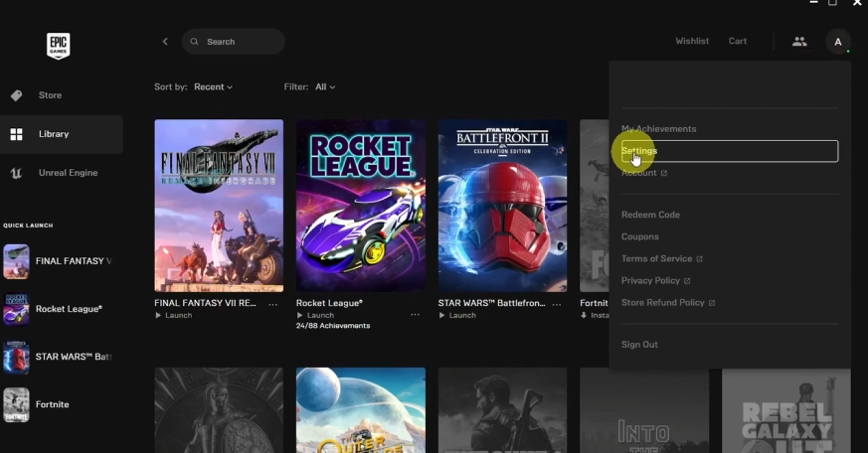Expand the Sort by Recent dropdown

click(x=213, y=86)
